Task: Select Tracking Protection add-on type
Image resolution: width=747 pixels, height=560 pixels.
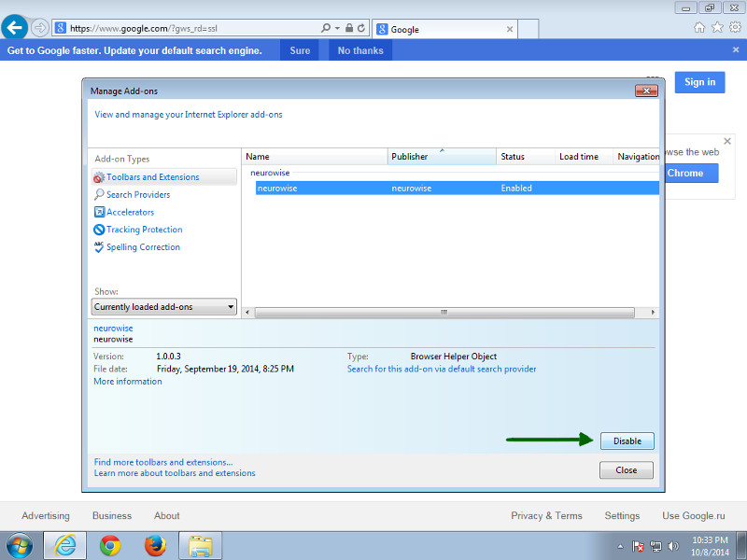Action: tap(144, 230)
